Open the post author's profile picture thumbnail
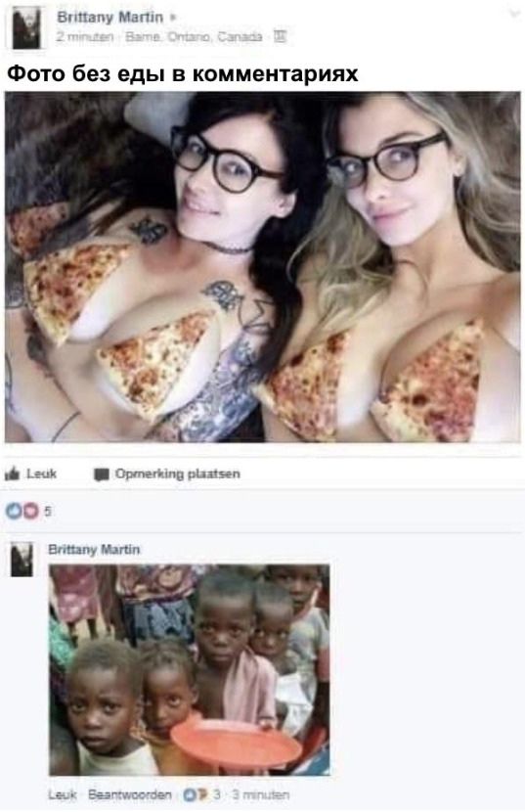The height and width of the screenshot is (812, 525). pyautogui.click(x=27, y=28)
